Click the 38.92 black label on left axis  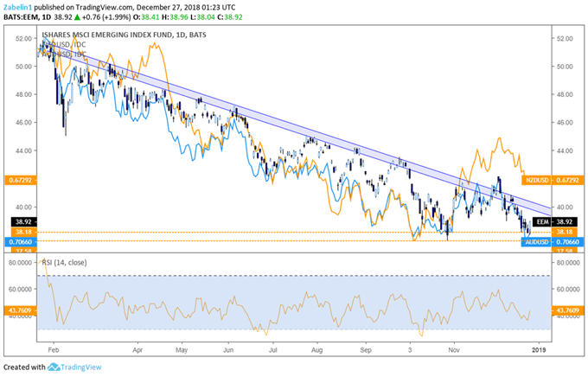click(x=23, y=221)
